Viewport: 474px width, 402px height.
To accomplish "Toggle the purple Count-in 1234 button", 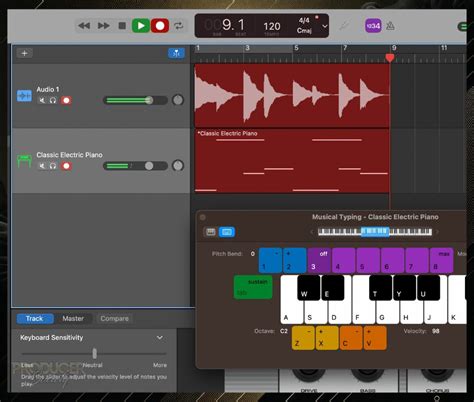I will click(373, 26).
